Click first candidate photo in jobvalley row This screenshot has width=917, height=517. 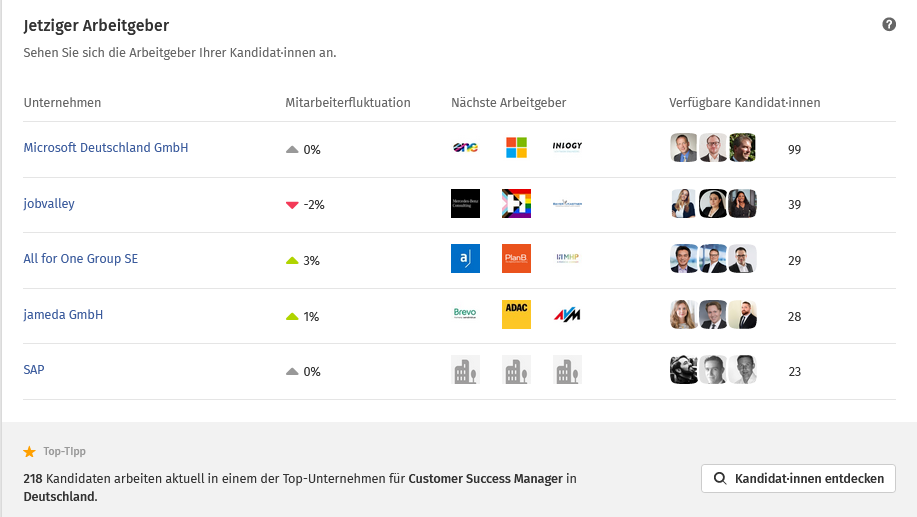(684, 204)
